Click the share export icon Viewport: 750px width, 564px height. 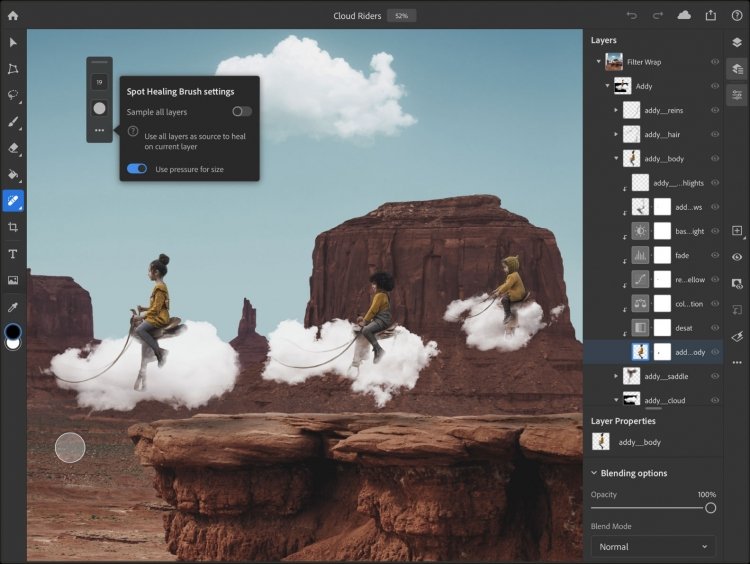tap(711, 15)
